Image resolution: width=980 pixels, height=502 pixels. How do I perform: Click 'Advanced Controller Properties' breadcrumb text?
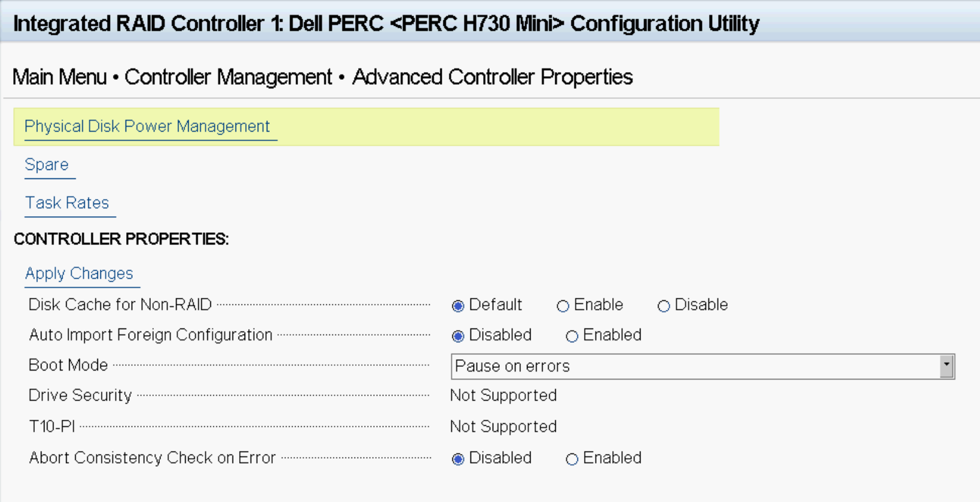pyautogui.click(x=492, y=77)
